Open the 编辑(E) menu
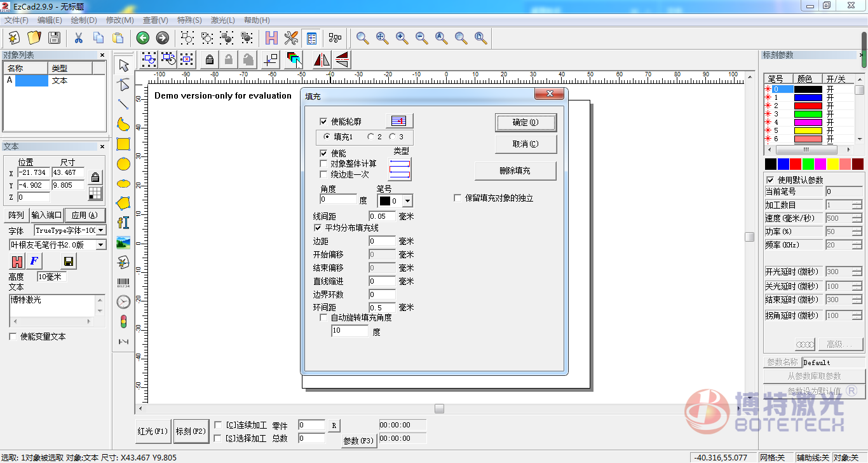Viewport: 868px width, 463px height. coord(50,20)
